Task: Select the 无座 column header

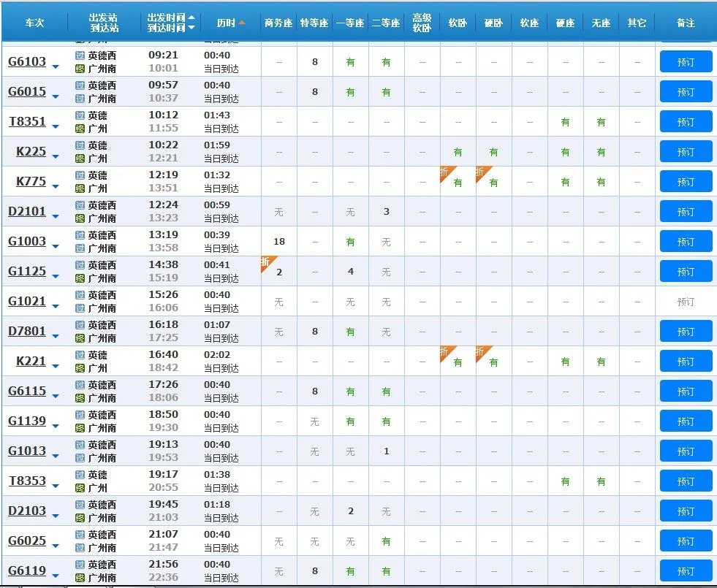Action: tap(601, 22)
